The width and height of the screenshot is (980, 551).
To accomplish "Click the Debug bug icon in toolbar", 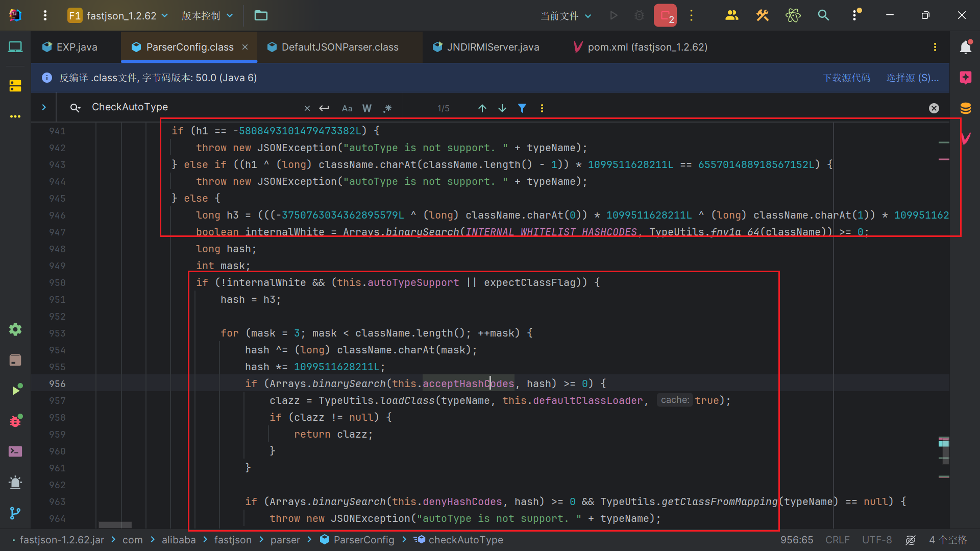I will [639, 16].
